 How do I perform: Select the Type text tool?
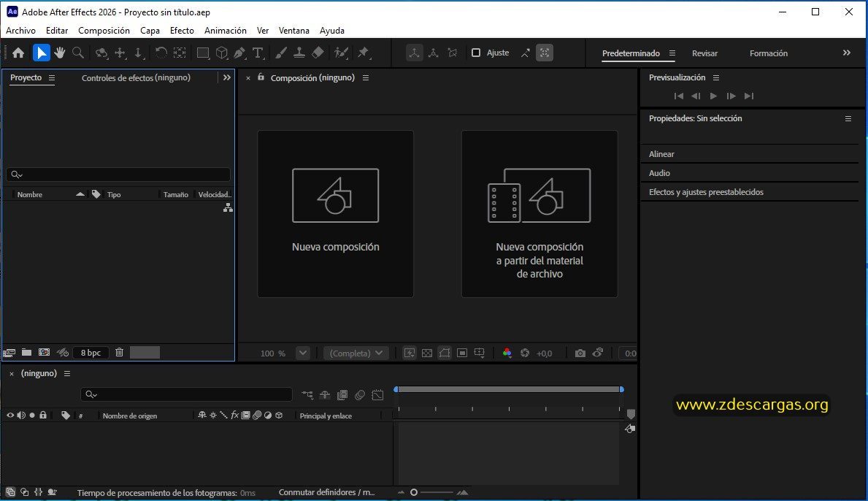click(x=258, y=53)
